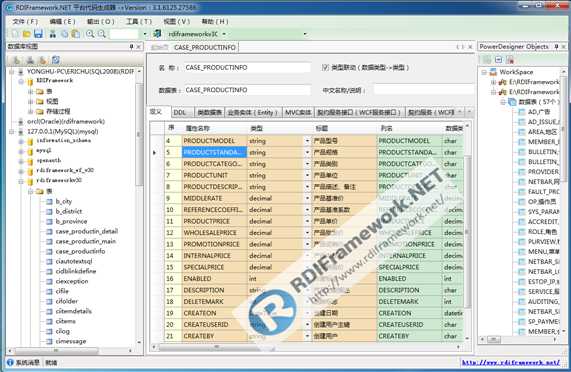Select the AD,广告 table in PowerDesigner tree
Viewport: 571px width, 372px height.
click(539, 112)
